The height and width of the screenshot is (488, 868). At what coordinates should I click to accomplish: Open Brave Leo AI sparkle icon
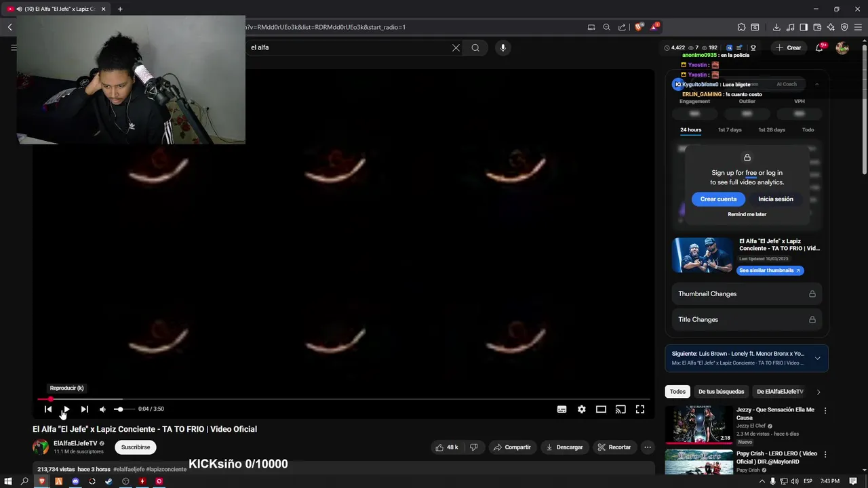point(831,27)
